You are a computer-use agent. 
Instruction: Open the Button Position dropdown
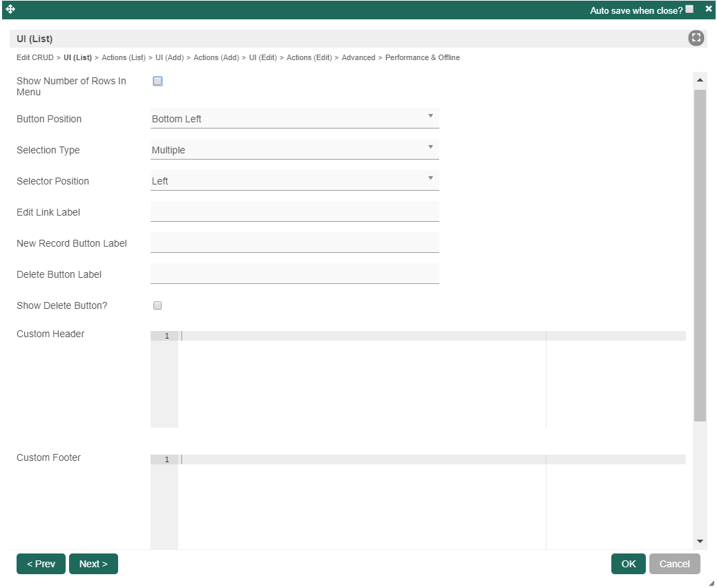coord(294,119)
